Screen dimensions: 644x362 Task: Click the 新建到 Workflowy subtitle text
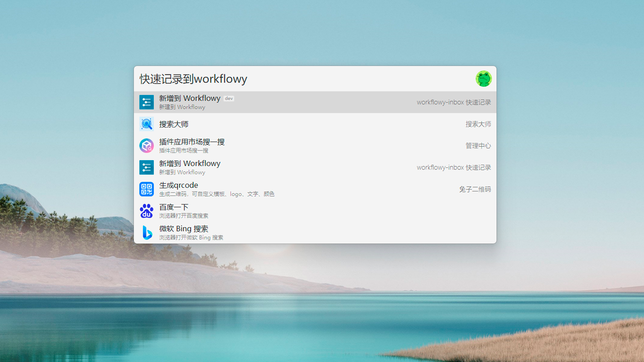pyautogui.click(x=182, y=107)
